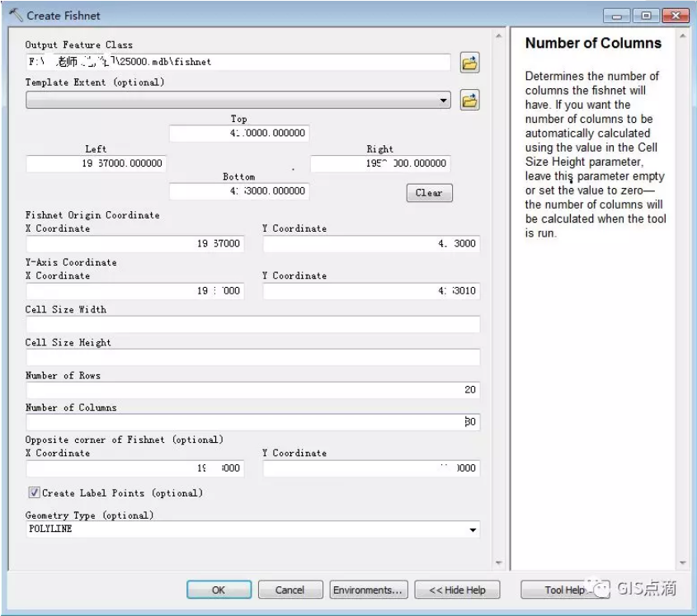This screenshot has height=616, width=697.
Task: Click parameters panel scroll down arrow
Action: (498, 563)
